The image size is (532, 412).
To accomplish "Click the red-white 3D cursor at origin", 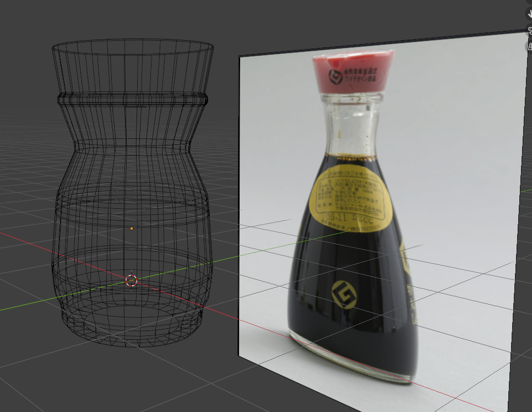I will [x=131, y=281].
